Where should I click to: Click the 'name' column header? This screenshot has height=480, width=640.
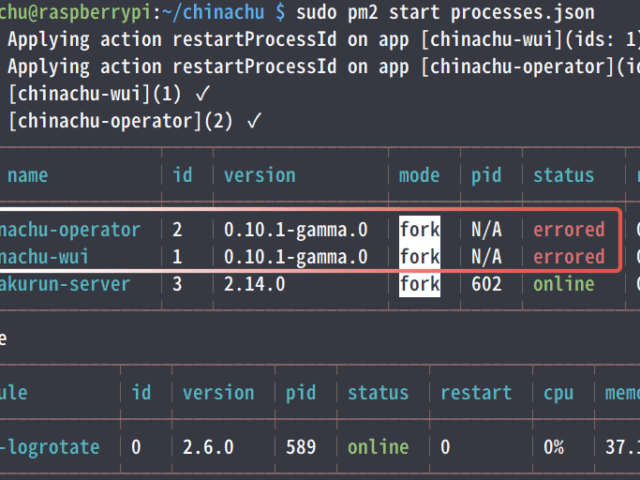point(28,176)
